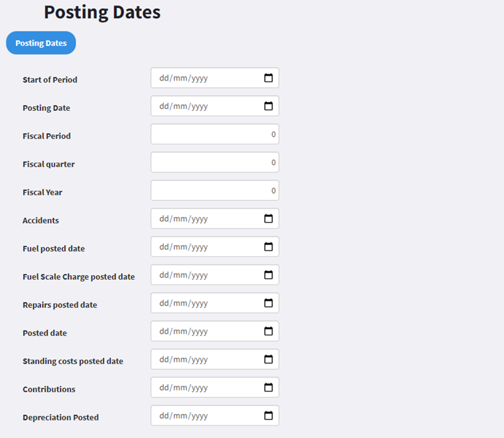Click the Fiscal quarter number field
The width and height of the screenshot is (504, 438).
[215, 162]
